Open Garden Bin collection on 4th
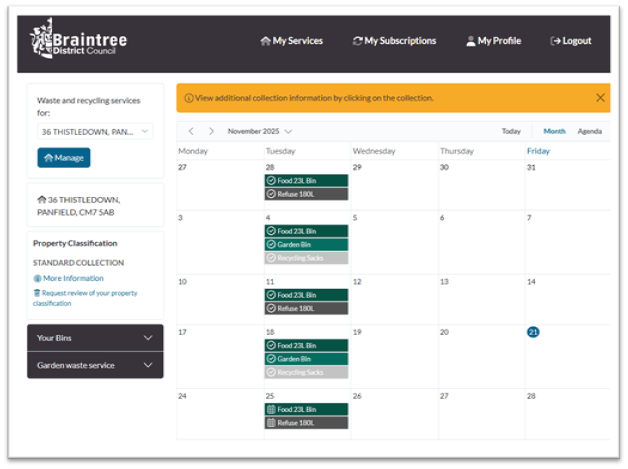The image size is (628, 469). (x=306, y=245)
